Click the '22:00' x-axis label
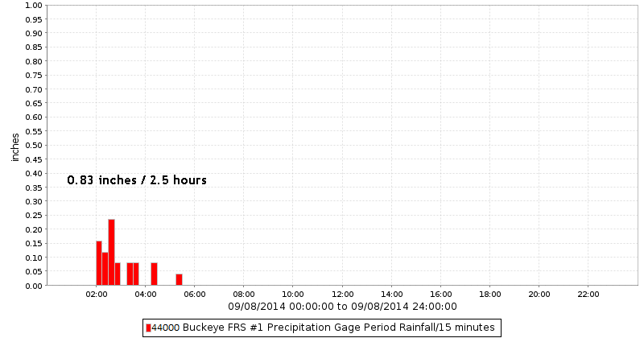The height and width of the screenshot is (338, 644). coord(588,295)
